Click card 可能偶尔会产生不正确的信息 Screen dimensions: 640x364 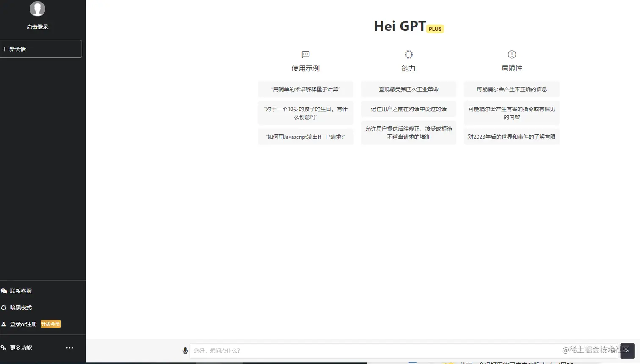click(x=512, y=89)
